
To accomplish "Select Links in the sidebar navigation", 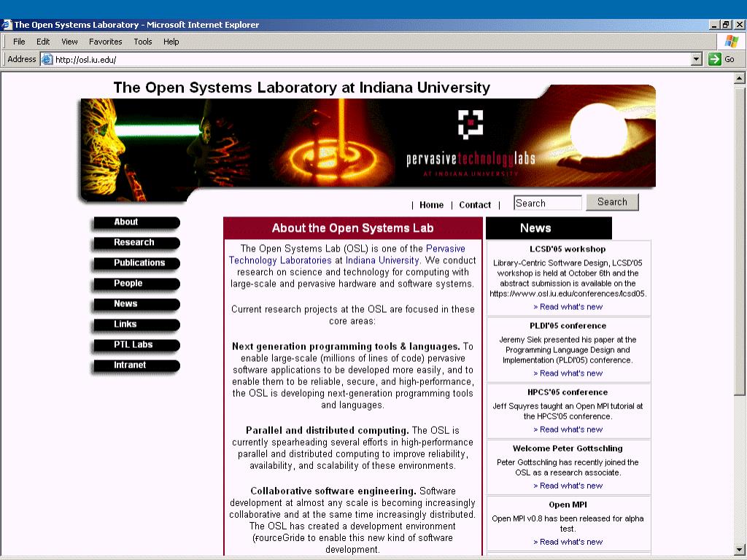I will 136,324.
